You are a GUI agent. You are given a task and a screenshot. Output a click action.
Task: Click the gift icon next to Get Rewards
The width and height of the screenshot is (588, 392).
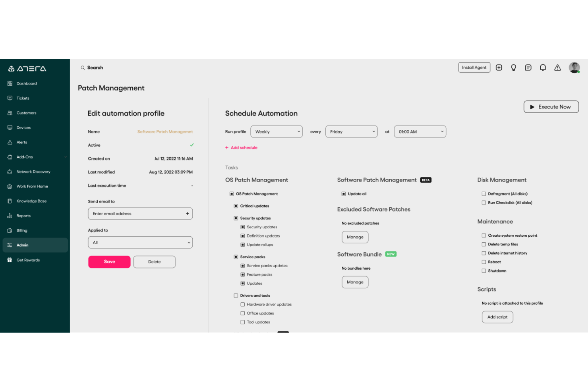10,260
